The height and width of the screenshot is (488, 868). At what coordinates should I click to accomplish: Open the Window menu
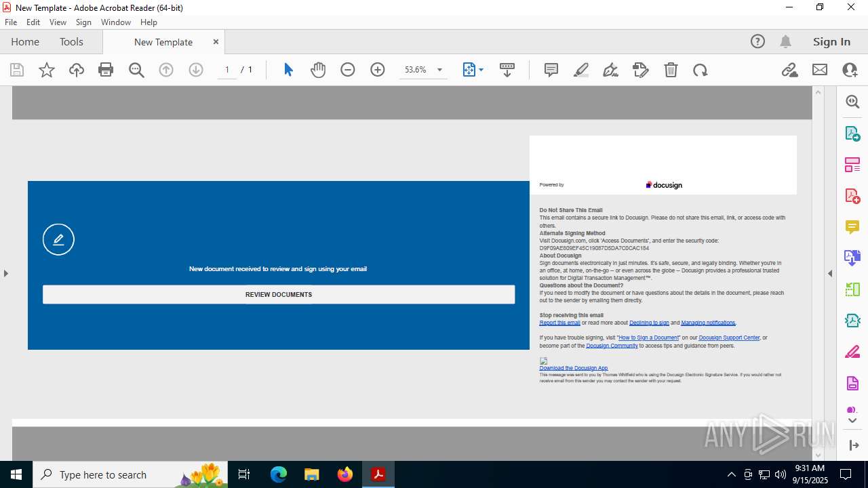[116, 22]
